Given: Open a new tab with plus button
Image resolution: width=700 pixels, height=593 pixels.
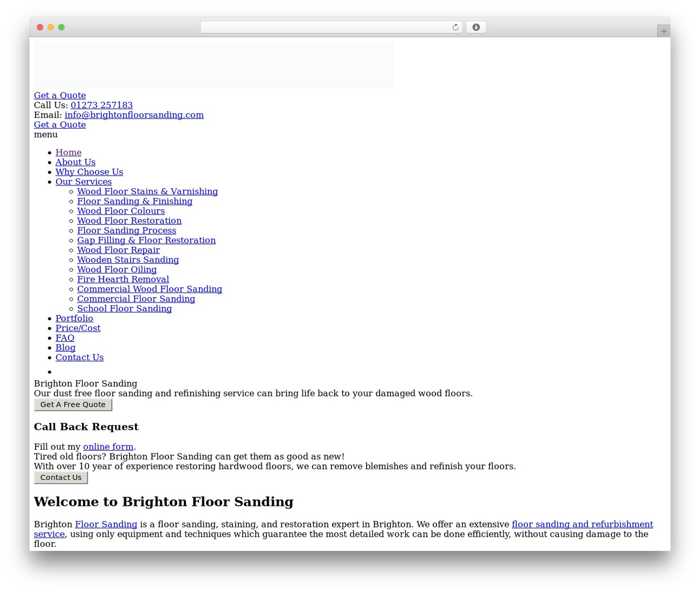Looking at the screenshot, I should coord(663,31).
